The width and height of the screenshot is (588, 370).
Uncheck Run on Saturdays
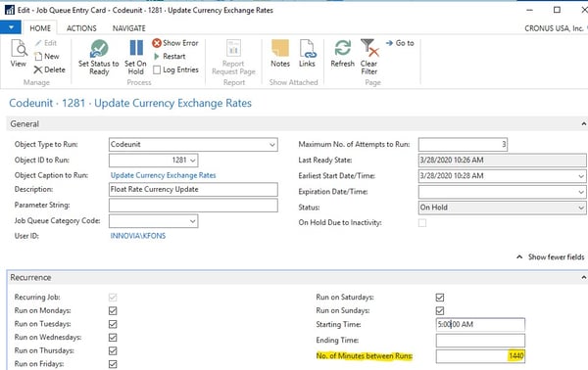click(440, 298)
